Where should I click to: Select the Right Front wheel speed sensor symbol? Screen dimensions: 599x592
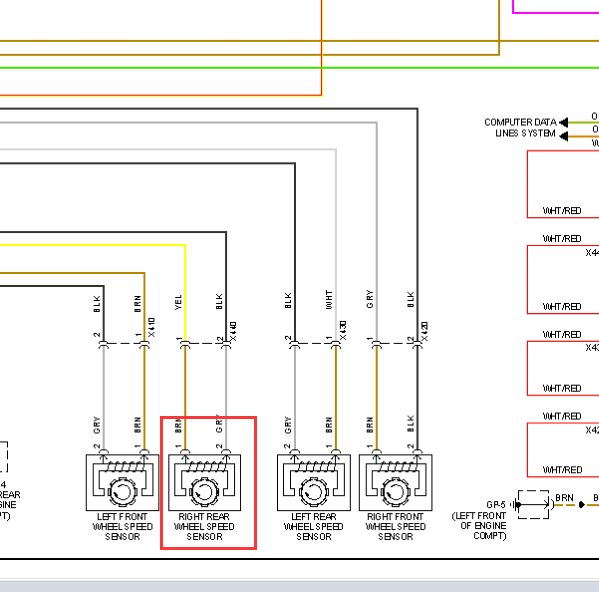[395, 482]
